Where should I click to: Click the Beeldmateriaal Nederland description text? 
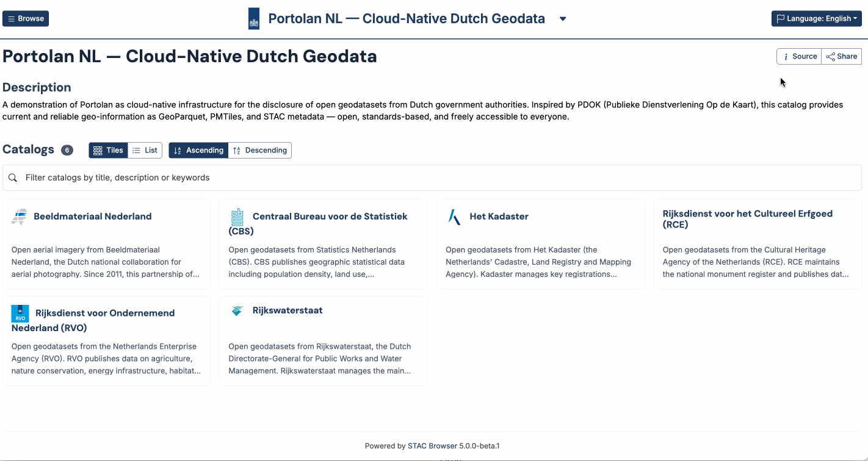point(106,262)
